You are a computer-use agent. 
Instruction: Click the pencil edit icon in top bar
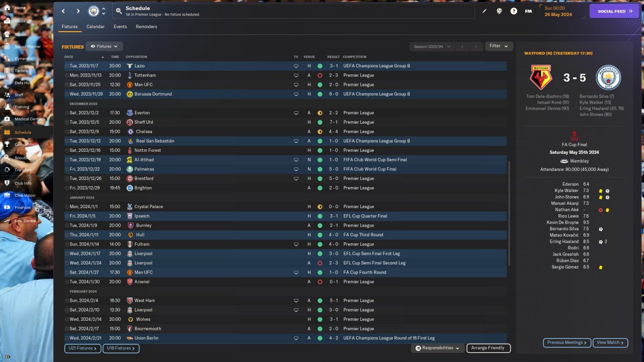(x=485, y=11)
